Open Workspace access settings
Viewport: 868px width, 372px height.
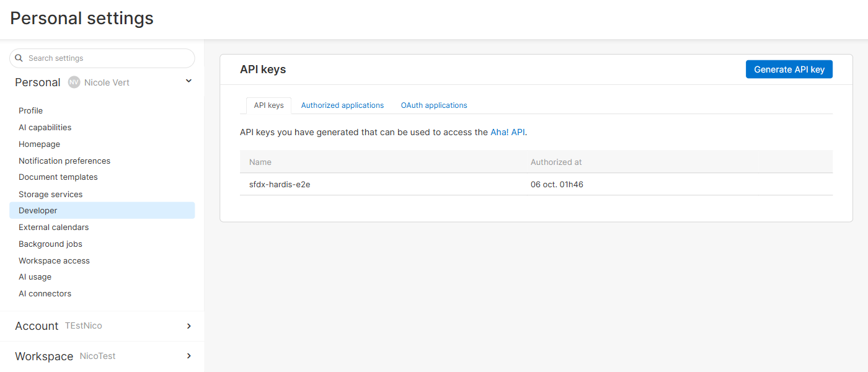pyautogui.click(x=54, y=260)
